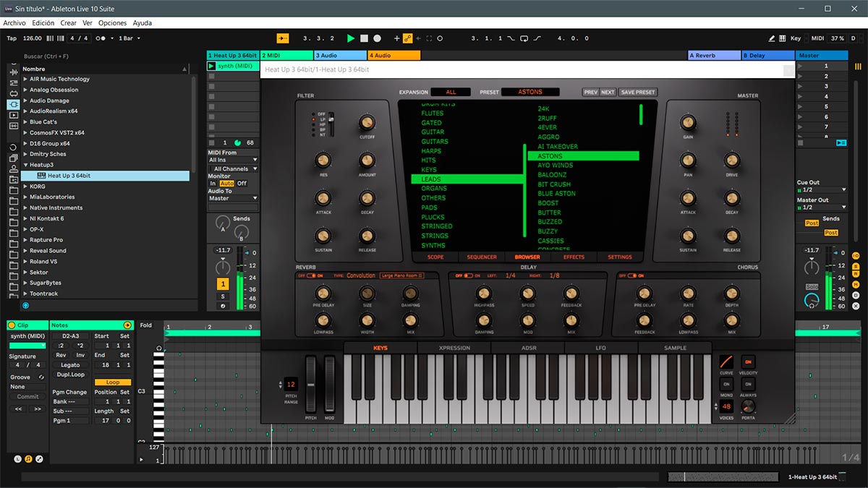
Task: Click the Legato button in the Notes panel
Action: click(x=71, y=365)
